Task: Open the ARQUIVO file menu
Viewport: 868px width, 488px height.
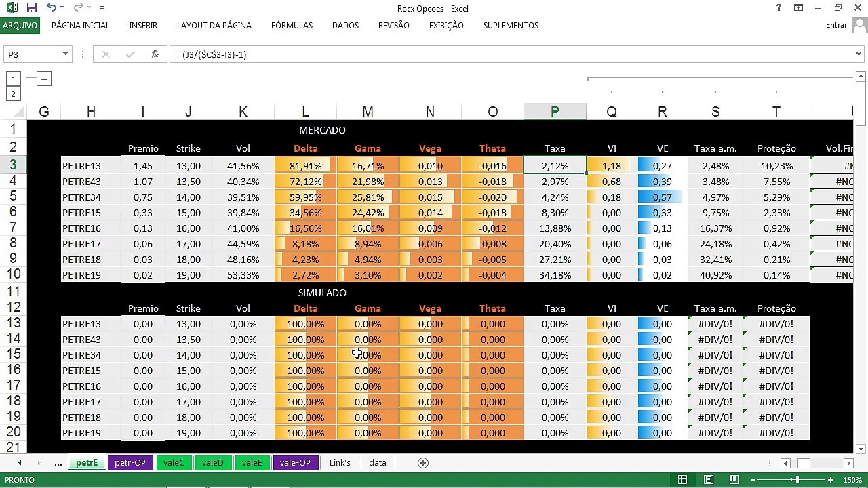Action: pyautogui.click(x=20, y=25)
